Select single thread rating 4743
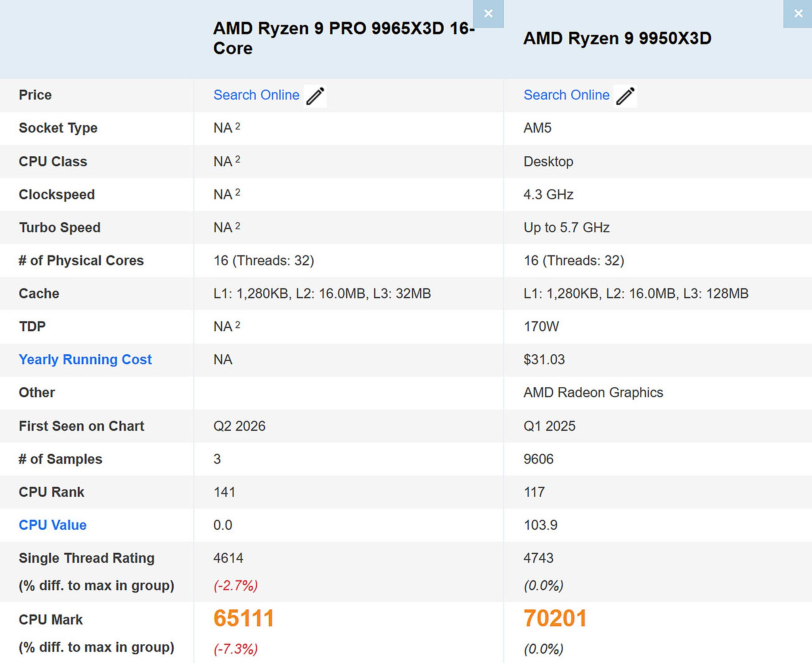Viewport: 812px width, 663px height. point(538,558)
